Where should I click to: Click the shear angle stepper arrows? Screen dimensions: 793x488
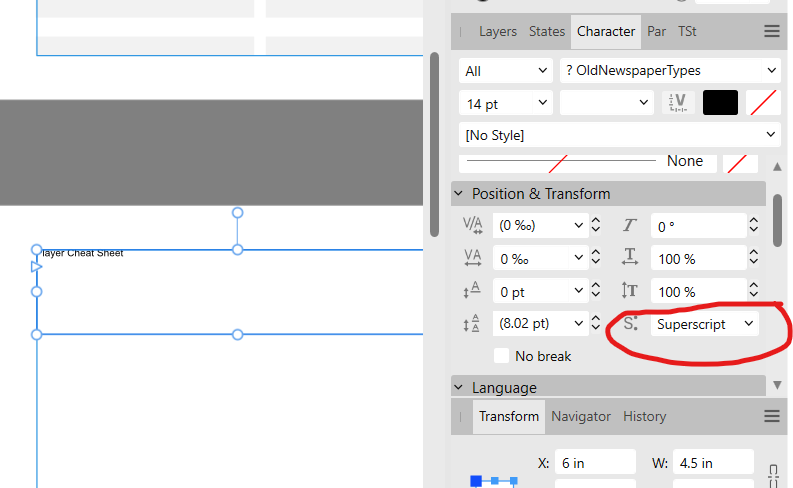tap(754, 226)
